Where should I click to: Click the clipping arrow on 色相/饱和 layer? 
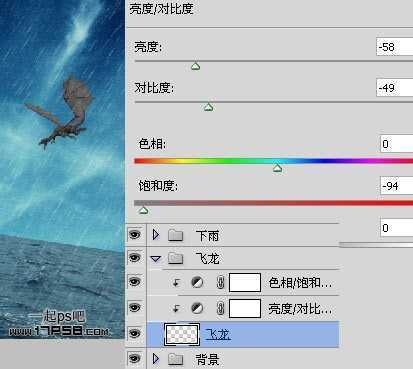[x=176, y=283]
